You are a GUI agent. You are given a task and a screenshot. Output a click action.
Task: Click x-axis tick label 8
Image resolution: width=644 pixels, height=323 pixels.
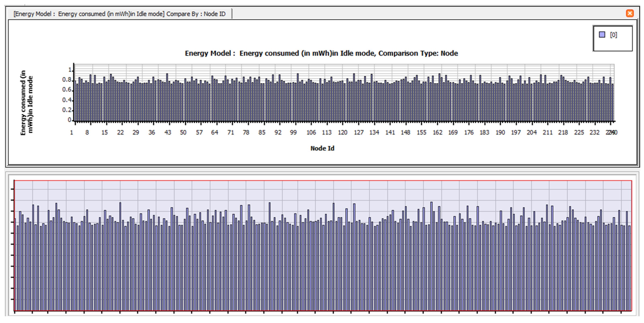tap(87, 132)
